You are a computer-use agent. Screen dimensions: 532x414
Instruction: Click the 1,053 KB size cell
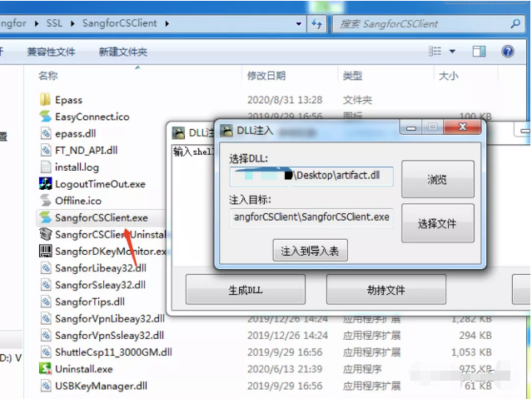pyautogui.click(x=471, y=352)
